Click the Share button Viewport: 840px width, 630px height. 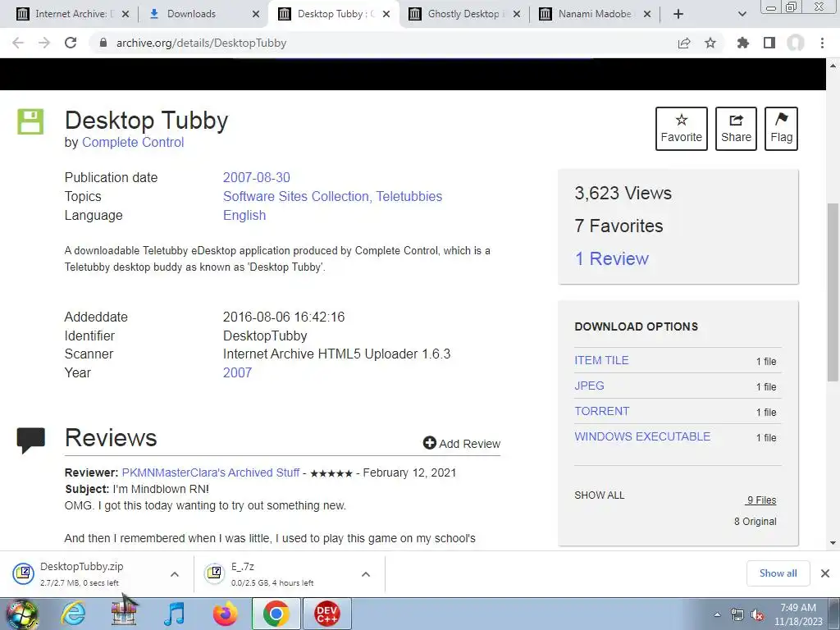click(736, 129)
